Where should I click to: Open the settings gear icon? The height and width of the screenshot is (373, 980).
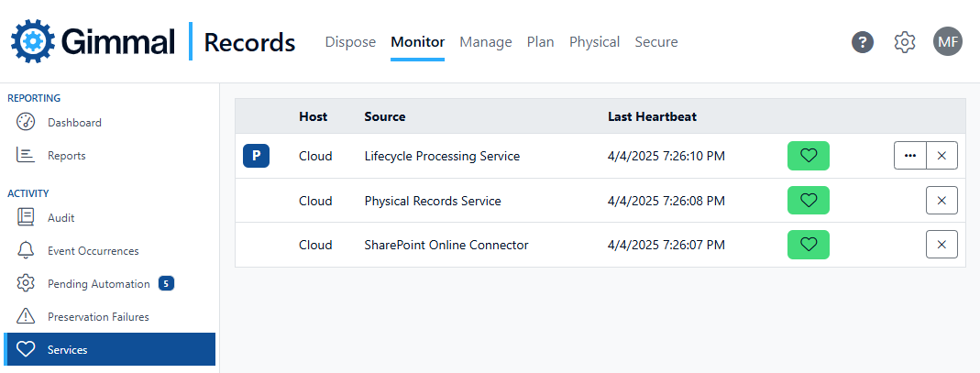pyautogui.click(x=905, y=42)
